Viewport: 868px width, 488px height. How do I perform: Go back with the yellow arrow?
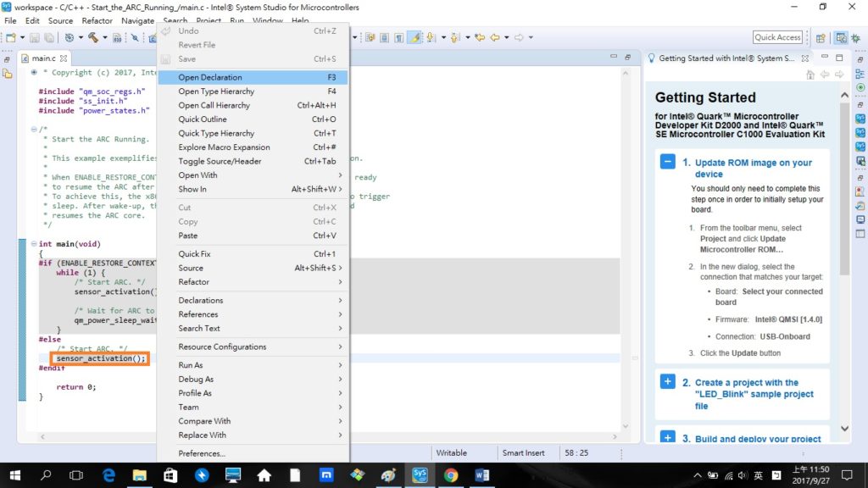pyautogui.click(x=495, y=37)
